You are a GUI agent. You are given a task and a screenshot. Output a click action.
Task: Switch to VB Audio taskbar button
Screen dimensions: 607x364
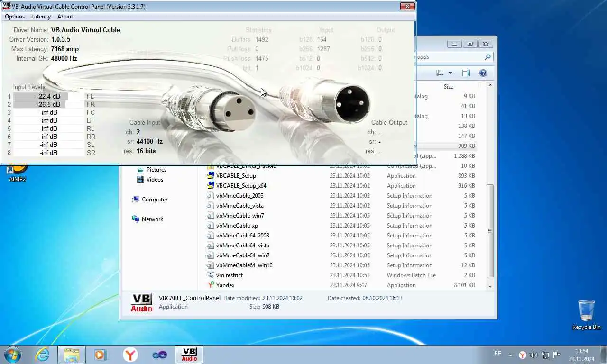(x=189, y=355)
